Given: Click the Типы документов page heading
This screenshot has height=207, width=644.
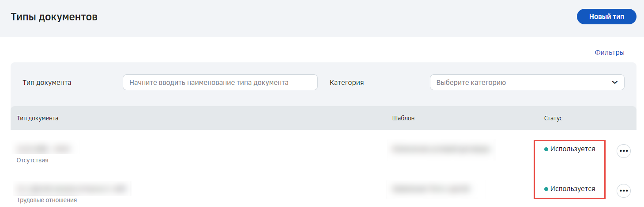Looking at the screenshot, I should click(x=54, y=17).
